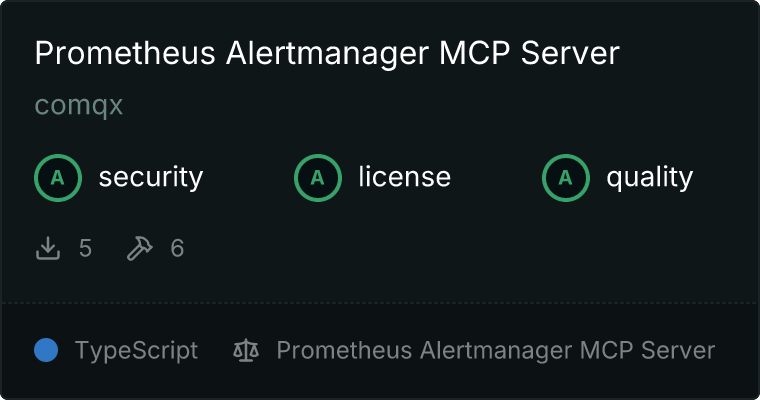
Task: Select the license label text
Action: pyautogui.click(x=405, y=176)
